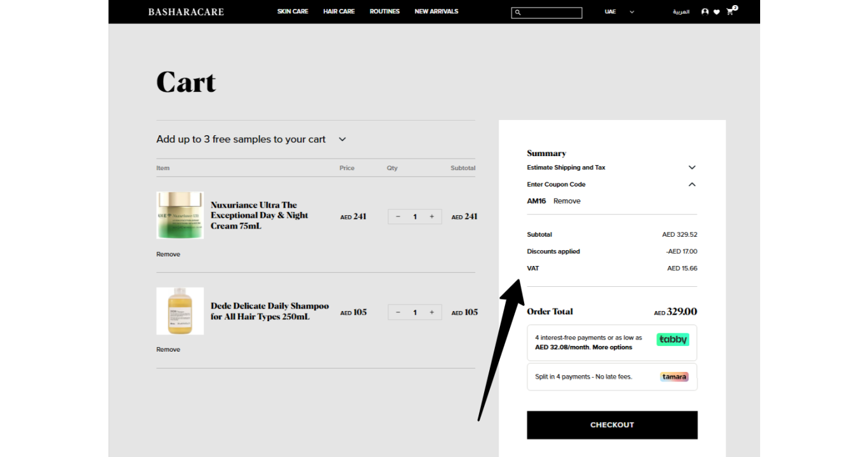The image size is (868, 457).
Task: Focus the header search field
Action: (x=546, y=13)
